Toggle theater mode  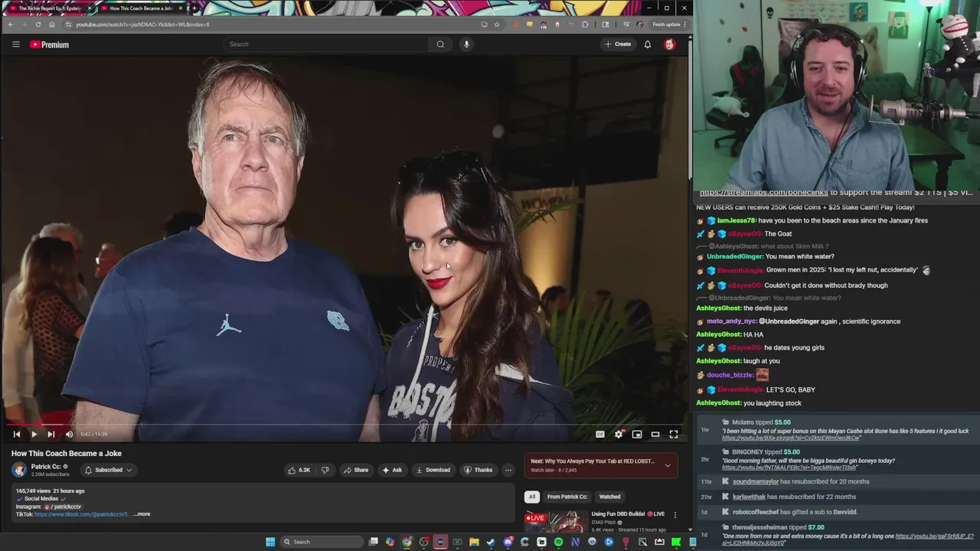point(655,434)
